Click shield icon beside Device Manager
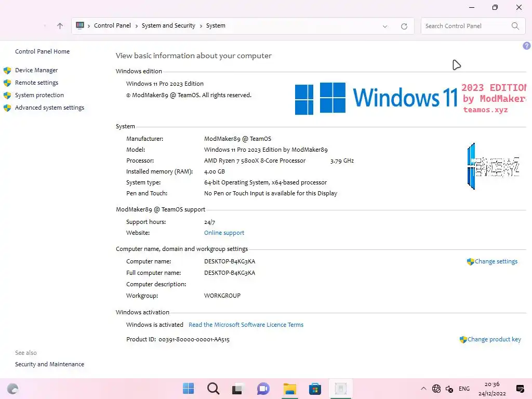Image resolution: width=532 pixels, height=399 pixels. [x=7, y=70]
